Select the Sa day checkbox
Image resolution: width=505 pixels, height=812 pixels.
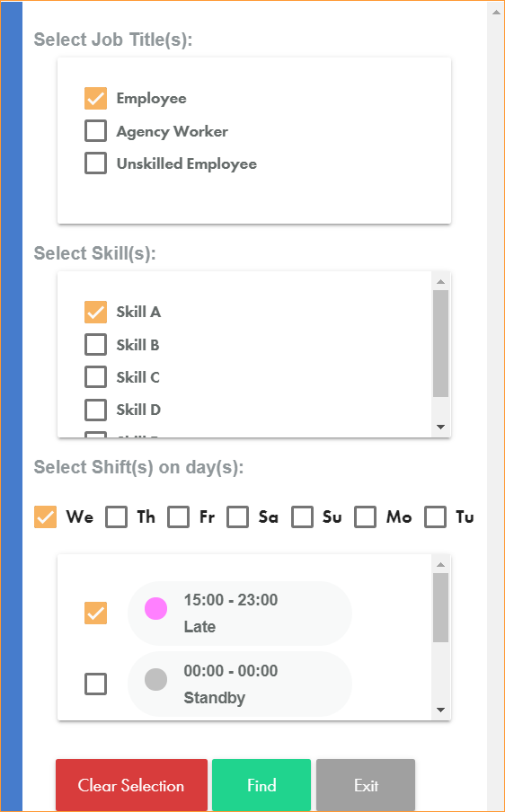click(238, 516)
